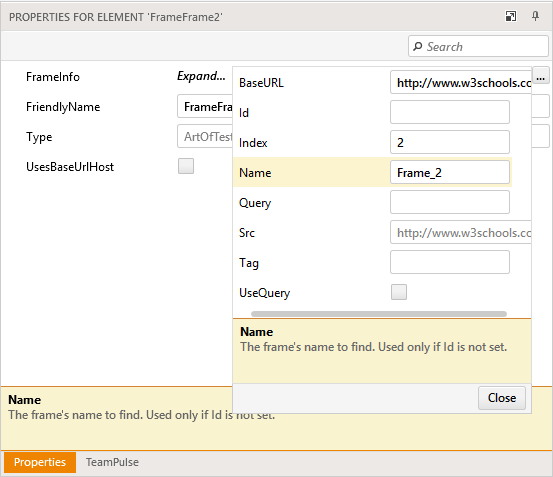
Task: Switch to the TeamPulse tab
Action: click(112, 462)
